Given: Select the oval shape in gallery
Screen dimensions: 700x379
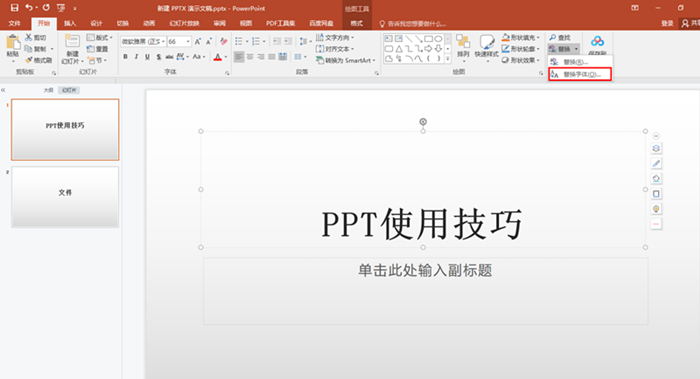Looking at the screenshot, I should click(x=438, y=39).
